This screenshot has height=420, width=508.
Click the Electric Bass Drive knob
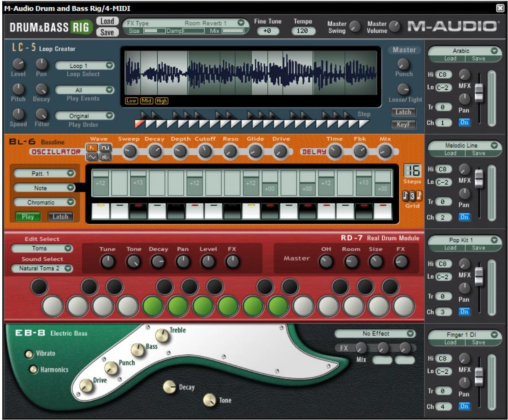click(x=86, y=386)
